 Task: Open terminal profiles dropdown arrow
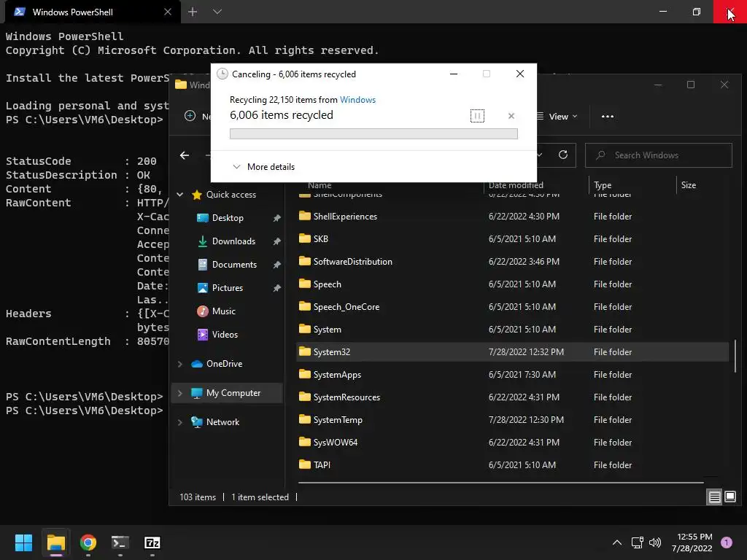pyautogui.click(x=217, y=12)
